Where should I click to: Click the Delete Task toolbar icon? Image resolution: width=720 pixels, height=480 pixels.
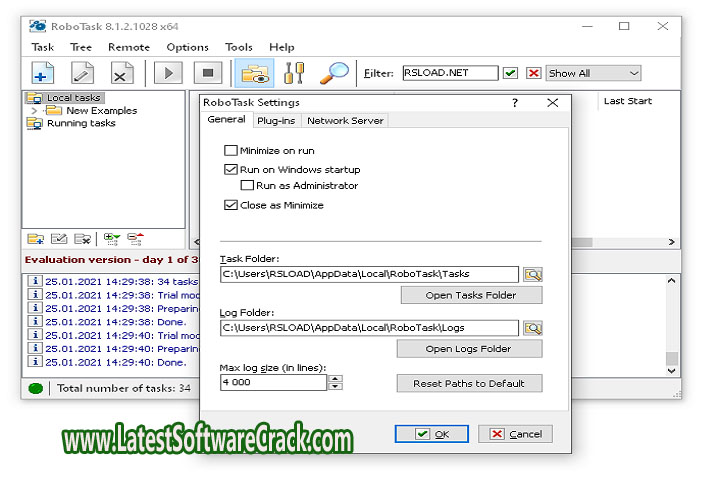tap(122, 73)
